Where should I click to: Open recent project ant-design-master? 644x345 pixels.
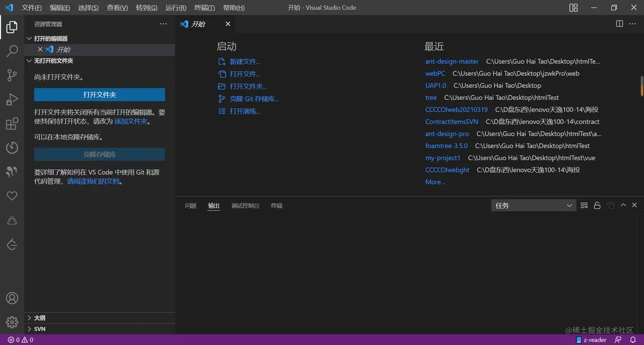pyautogui.click(x=452, y=61)
